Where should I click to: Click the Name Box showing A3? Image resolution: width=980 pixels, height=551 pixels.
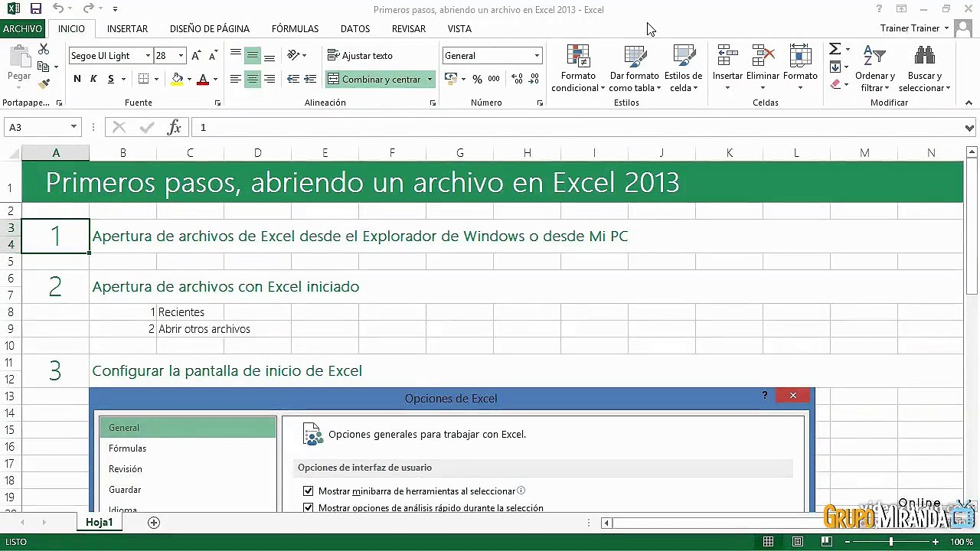pyautogui.click(x=43, y=127)
